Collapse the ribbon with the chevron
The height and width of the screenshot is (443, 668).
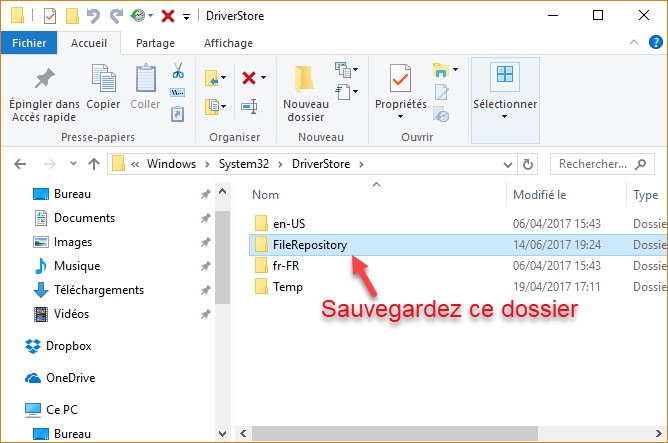click(633, 43)
